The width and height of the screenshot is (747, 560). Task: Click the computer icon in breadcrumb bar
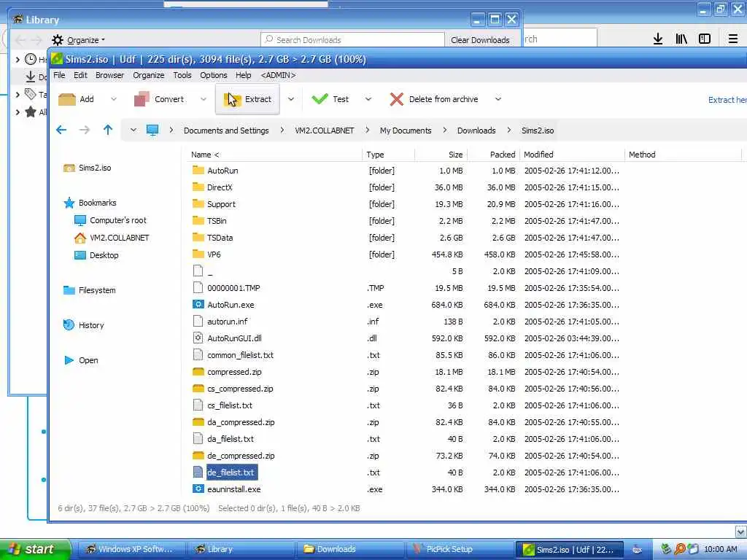(152, 131)
